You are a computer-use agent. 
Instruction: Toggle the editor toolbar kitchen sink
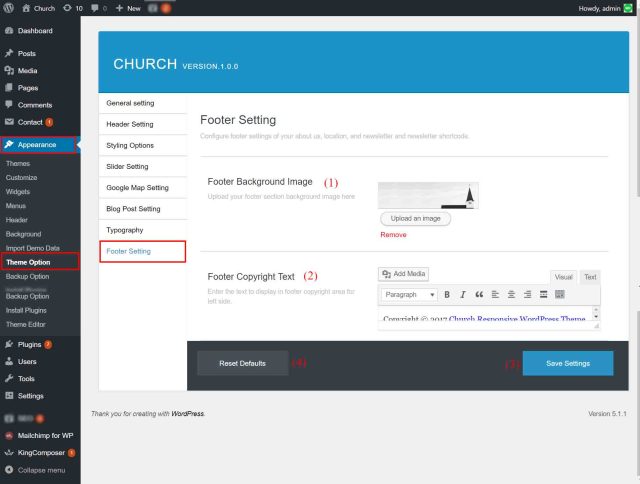click(x=560, y=295)
